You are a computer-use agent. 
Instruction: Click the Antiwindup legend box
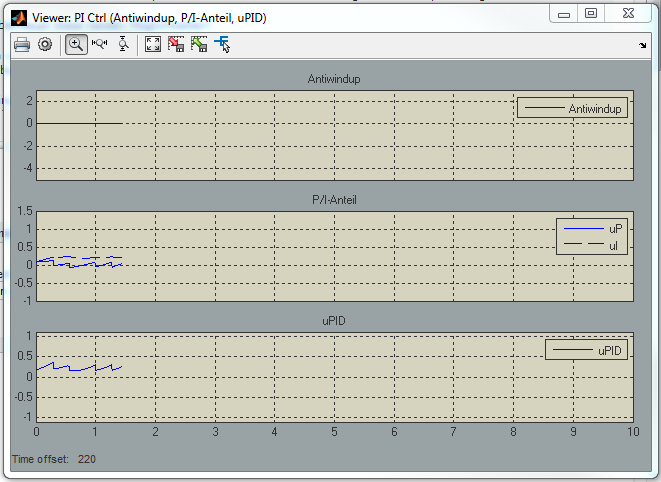572,108
